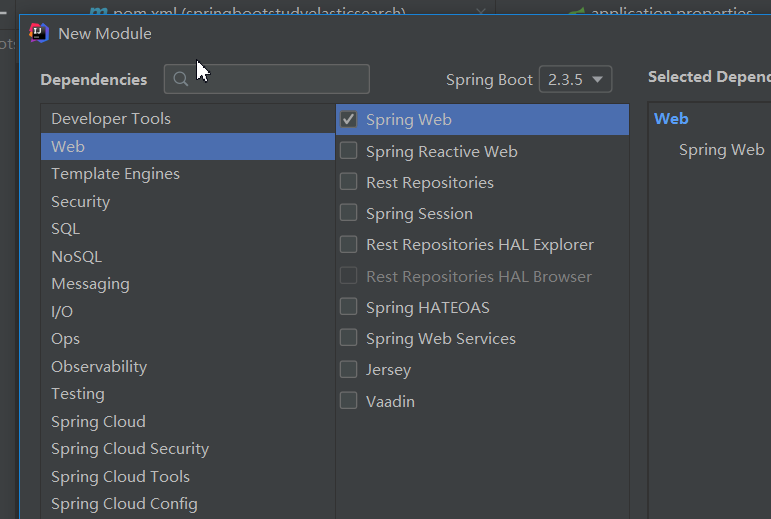Check the Spring Web Services checkbox
Image resolution: width=771 pixels, height=519 pixels.
coord(349,338)
